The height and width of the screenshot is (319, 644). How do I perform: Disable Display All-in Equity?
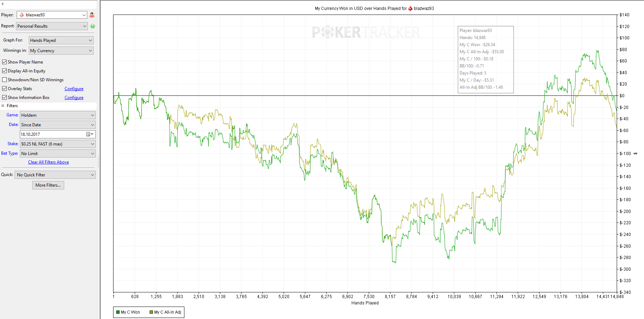[5, 71]
